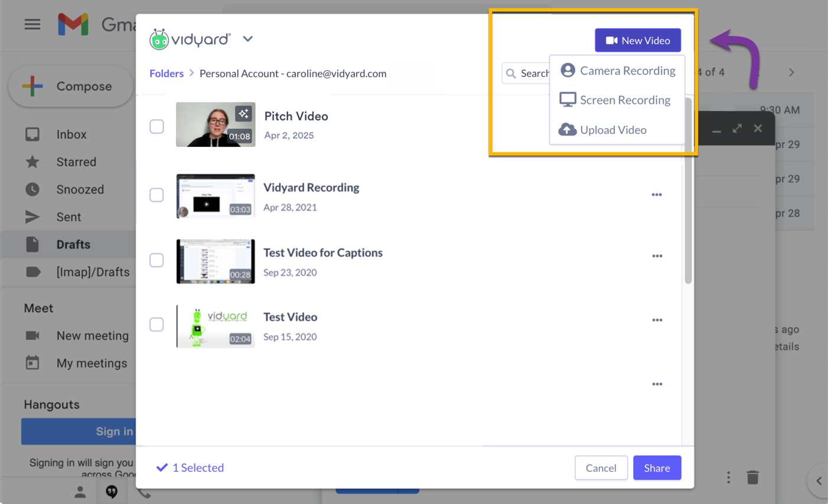This screenshot has height=504, width=828.
Task: Tick the Test Video for Captions checkbox
Action: 157,260
